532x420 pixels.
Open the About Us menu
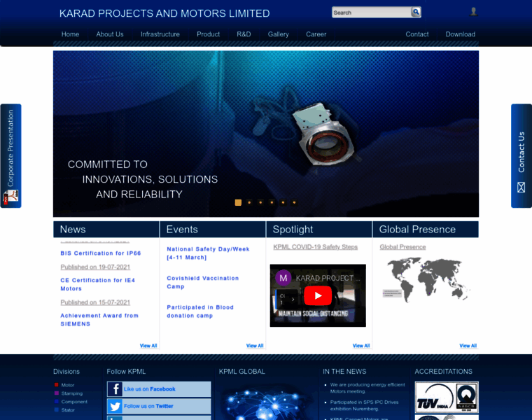tap(110, 34)
